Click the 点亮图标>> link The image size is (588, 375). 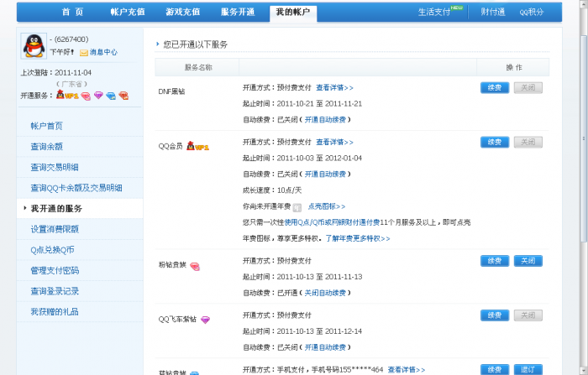[x=327, y=206]
